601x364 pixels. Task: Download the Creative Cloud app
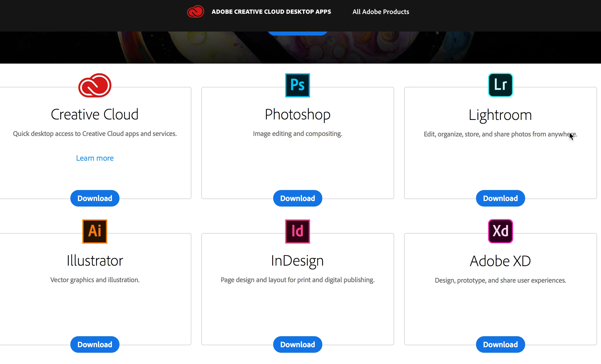95,198
